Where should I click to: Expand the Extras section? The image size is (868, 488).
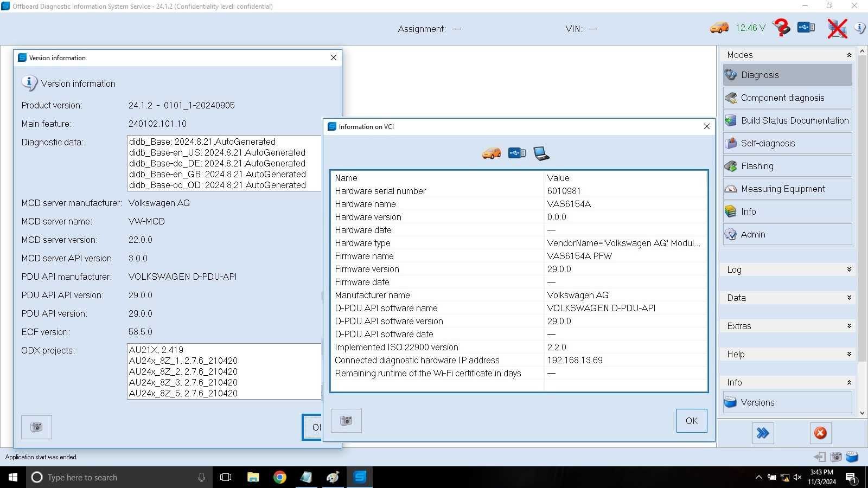click(787, 326)
